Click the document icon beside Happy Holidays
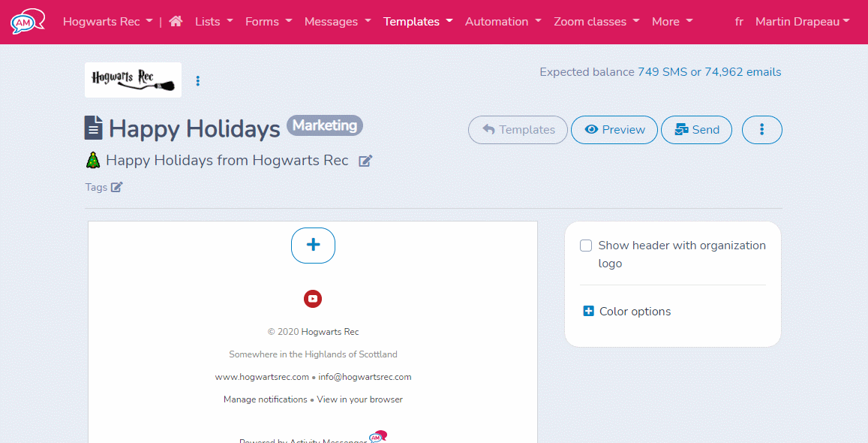This screenshot has width=868, height=443. coord(94,128)
